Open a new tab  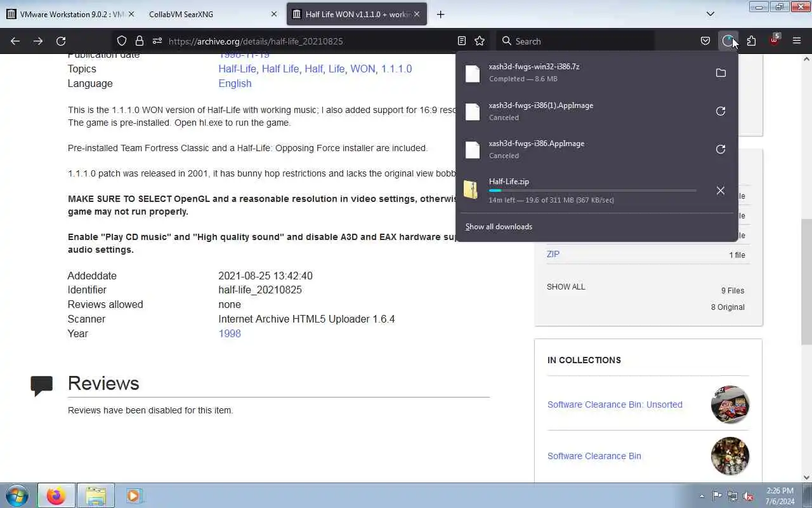[x=441, y=14]
